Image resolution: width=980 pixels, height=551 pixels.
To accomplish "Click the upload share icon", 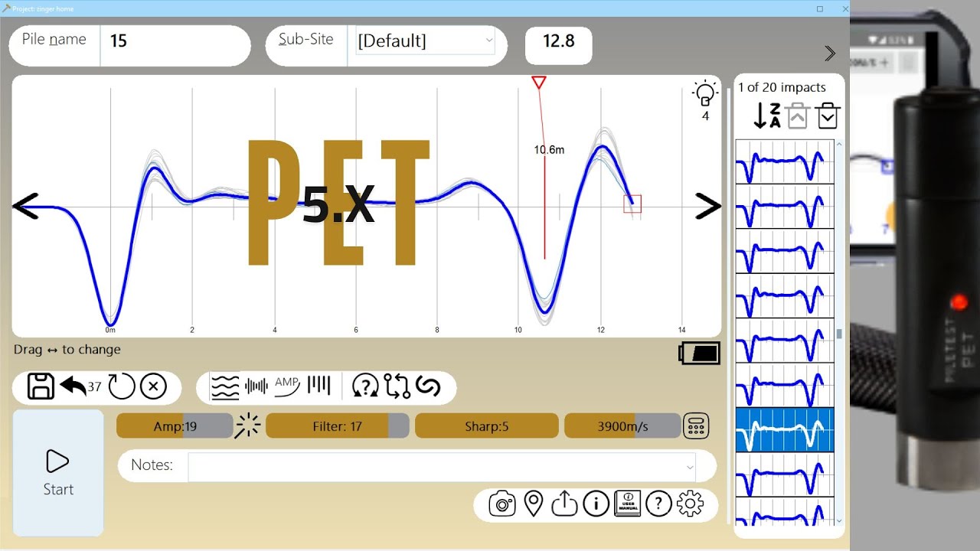I will coord(564,504).
